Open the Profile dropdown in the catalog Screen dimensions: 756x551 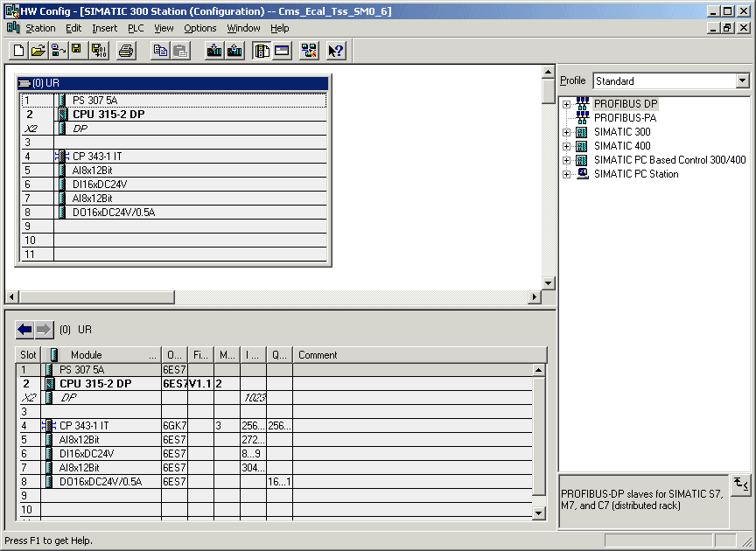point(743,80)
